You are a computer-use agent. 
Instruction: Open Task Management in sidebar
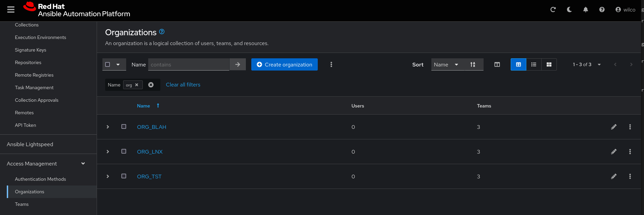[x=34, y=87]
